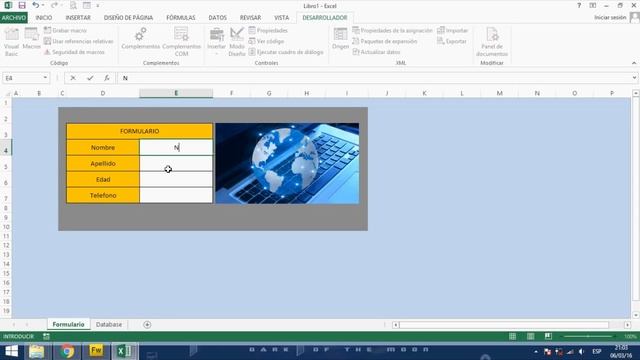Open the XML Origen panel
This screenshot has width=640, height=360.
340,39
